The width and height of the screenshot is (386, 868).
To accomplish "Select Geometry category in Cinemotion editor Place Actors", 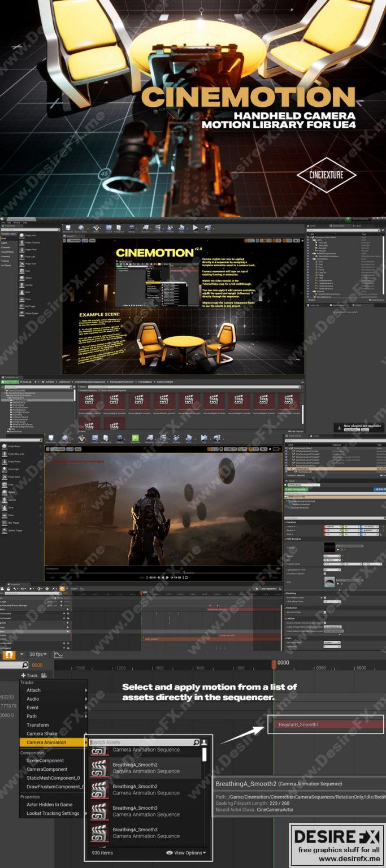I will (x=6, y=257).
